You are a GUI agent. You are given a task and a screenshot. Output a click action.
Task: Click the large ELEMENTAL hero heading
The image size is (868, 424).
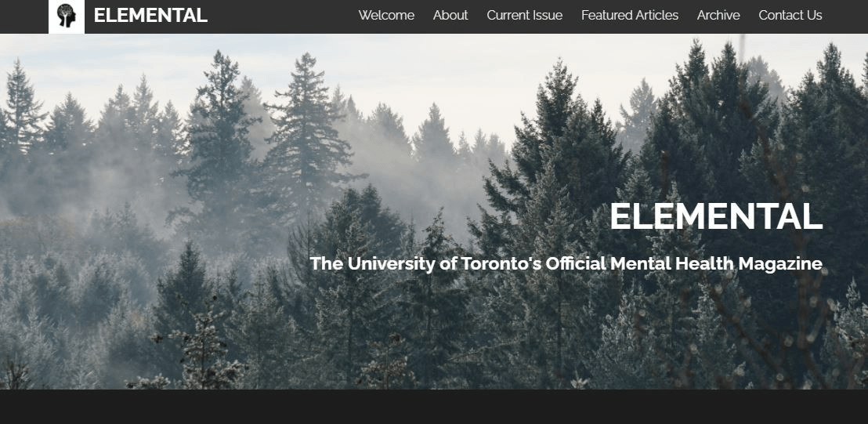(716, 216)
